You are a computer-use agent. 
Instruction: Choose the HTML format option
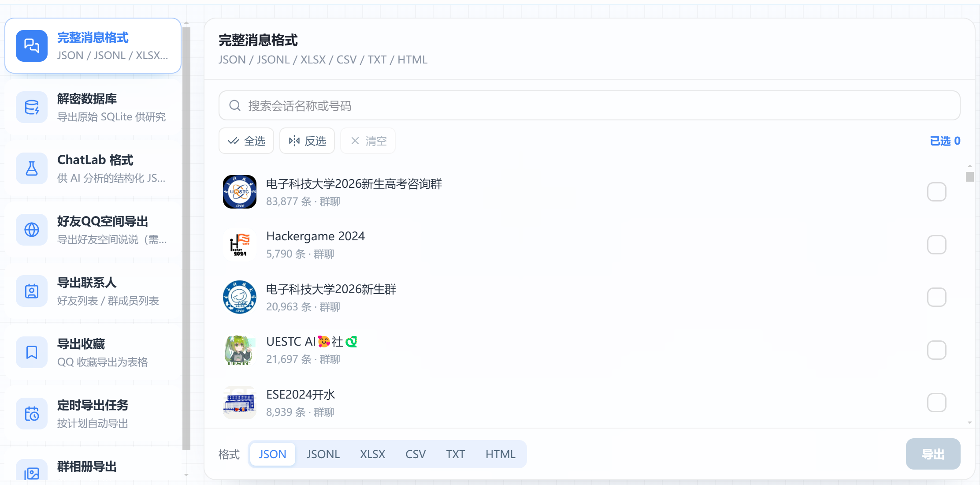[x=501, y=454]
